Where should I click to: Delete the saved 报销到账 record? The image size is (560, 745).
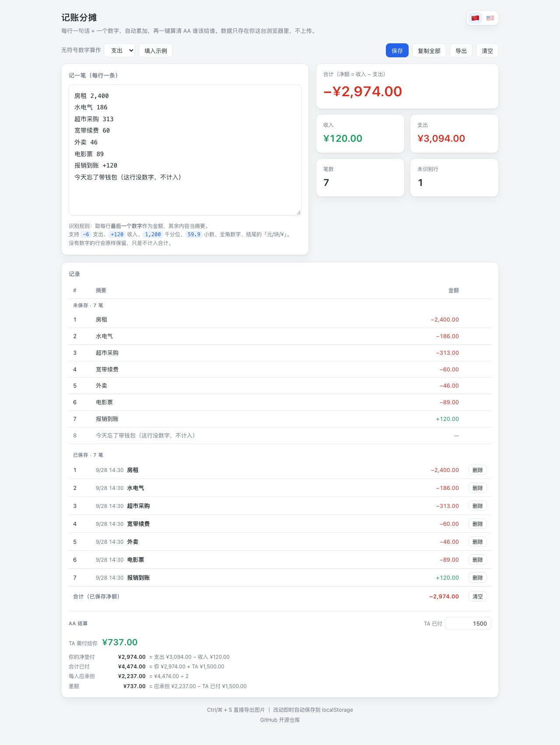pyautogui.click(x=478, y=577)
